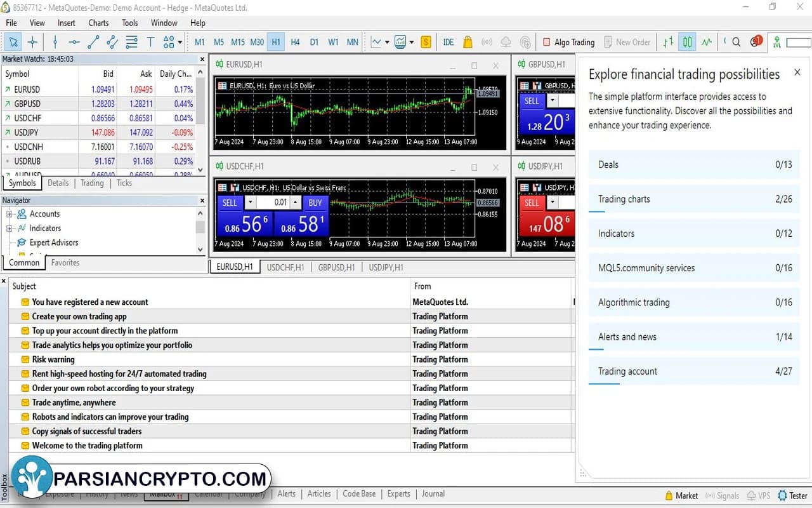The height and width of the screenshot is (508, 812).
Task: Switch chart timeframe to M1
Action: pos(200,43)
